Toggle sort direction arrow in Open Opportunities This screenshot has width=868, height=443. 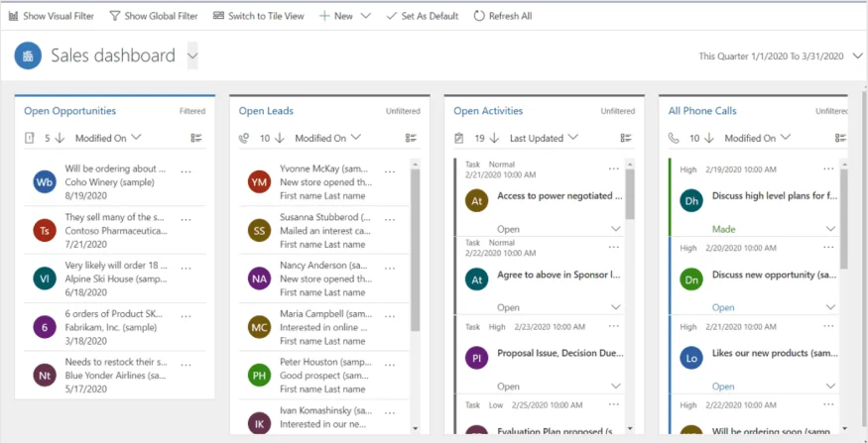click(60, 139)
